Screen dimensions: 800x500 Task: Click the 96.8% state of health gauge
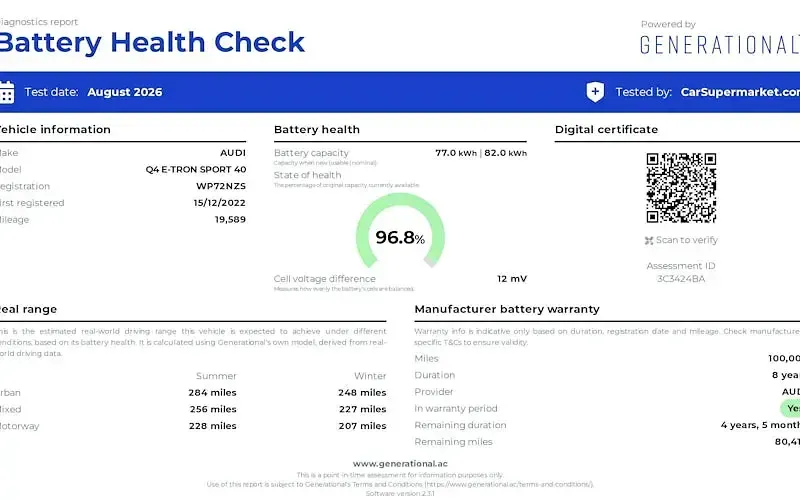click(x=401, y=231)
